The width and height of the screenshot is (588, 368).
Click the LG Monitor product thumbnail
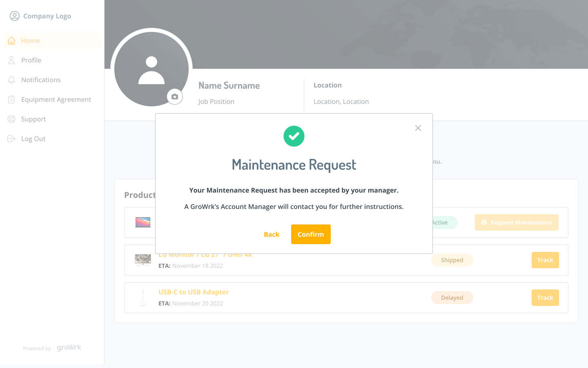[x=143, y=260]
